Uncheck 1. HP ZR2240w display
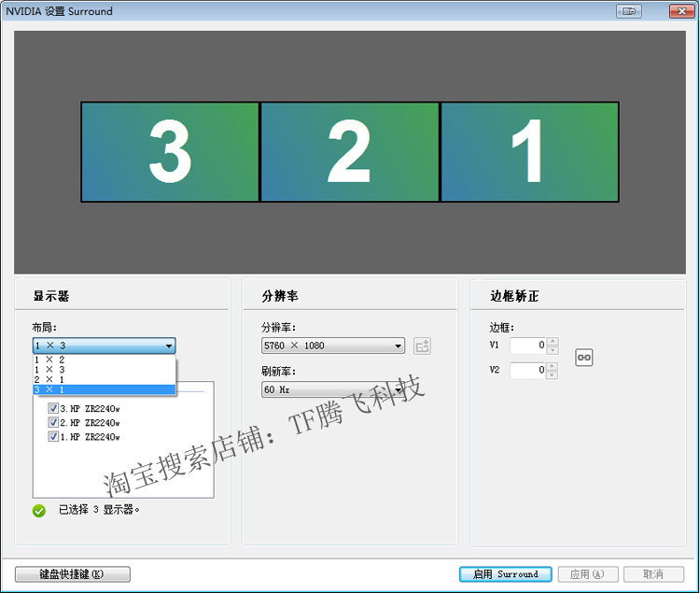The width and height of the screenshot is (700, 593). coord(53,436)
